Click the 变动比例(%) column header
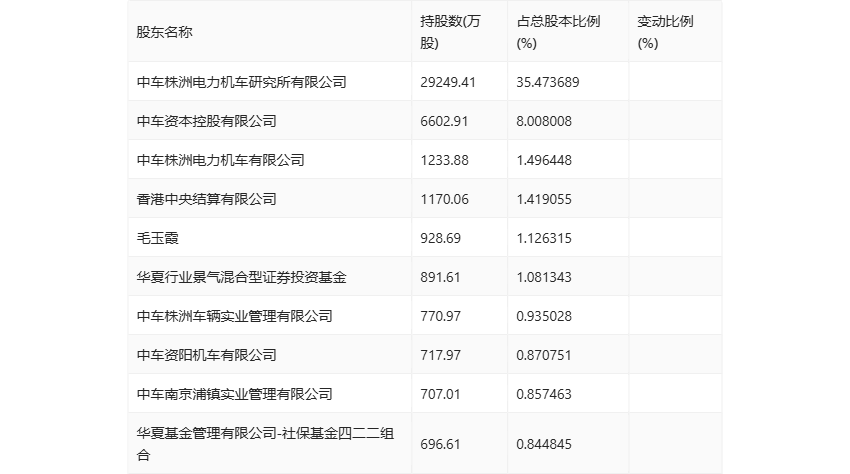The width and height of the screenshot is (850, 474). (x=665, y=32)
